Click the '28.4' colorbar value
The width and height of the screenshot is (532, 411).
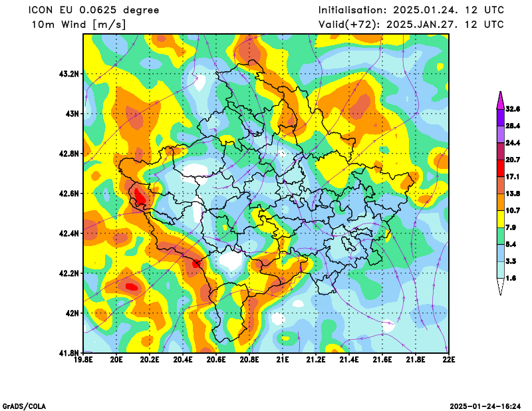pyautogui.click(x=513, y=126)
